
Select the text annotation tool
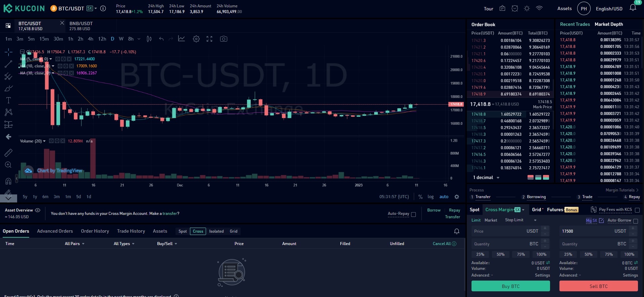click(x=8, y=100)
